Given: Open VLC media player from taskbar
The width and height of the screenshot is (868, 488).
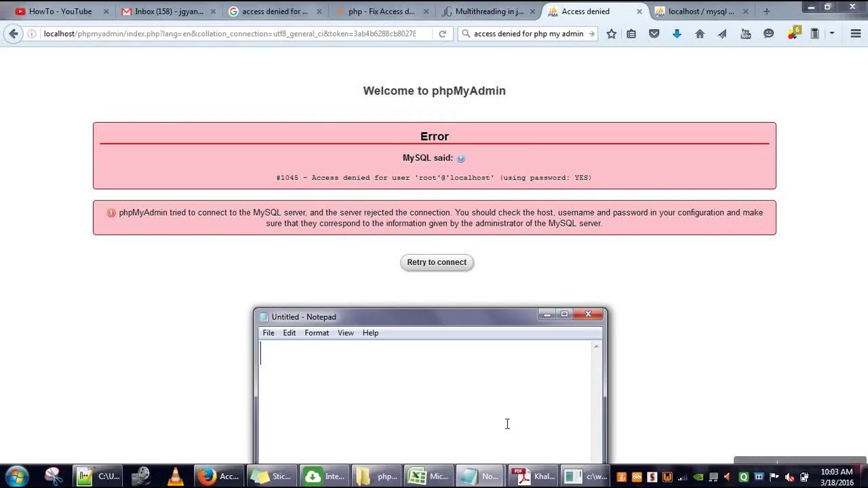Looking at the screenshot, I should [x=176, y=476].
